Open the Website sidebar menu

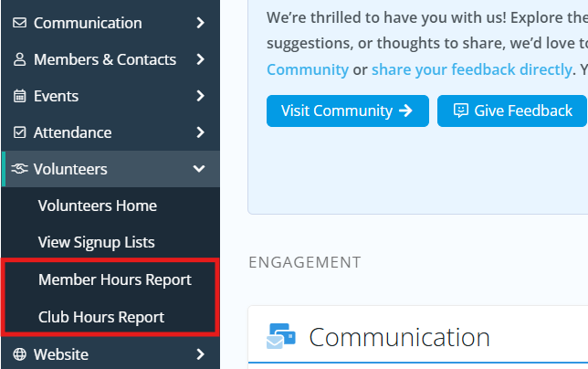click(x=110, y=354)
